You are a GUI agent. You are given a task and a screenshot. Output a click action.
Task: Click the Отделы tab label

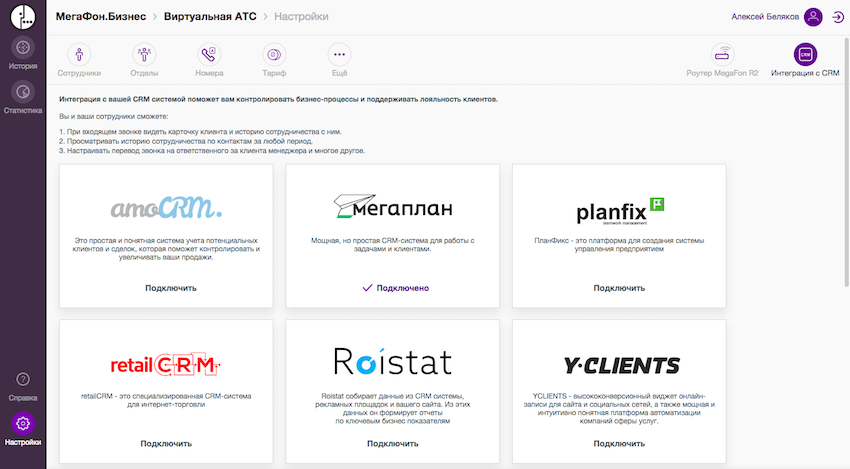click(x=144, y=73)
